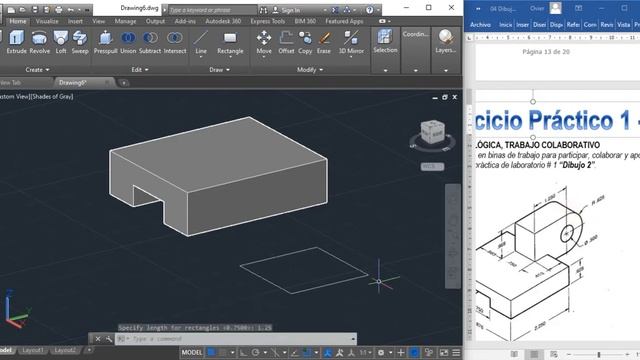The height and width of the screenshot is (360, 640).
Task: Open the Manage ribbon tab
Action: 125,21
